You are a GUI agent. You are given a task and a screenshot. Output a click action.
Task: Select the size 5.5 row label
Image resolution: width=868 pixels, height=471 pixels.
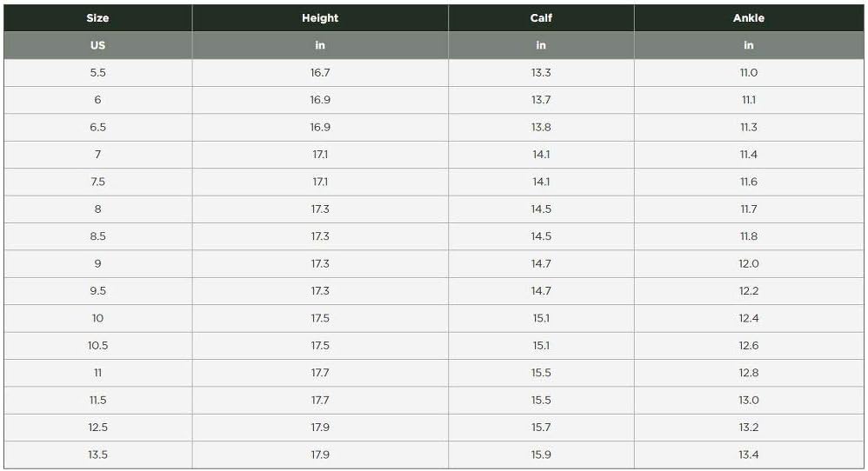coord(97,73)
